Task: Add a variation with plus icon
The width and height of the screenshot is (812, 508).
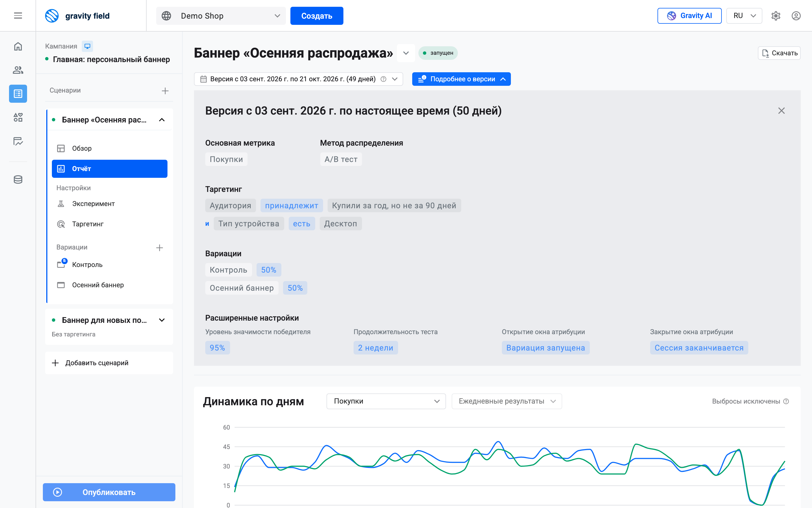Action: [159, 248]
